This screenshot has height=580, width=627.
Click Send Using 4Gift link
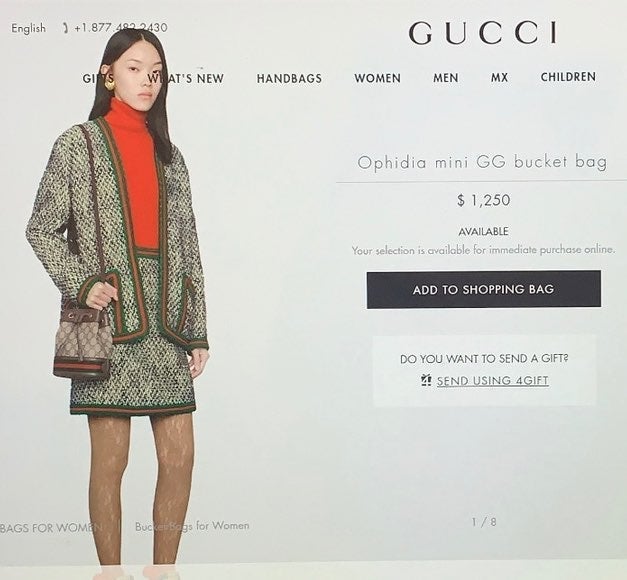click(492, 380)
